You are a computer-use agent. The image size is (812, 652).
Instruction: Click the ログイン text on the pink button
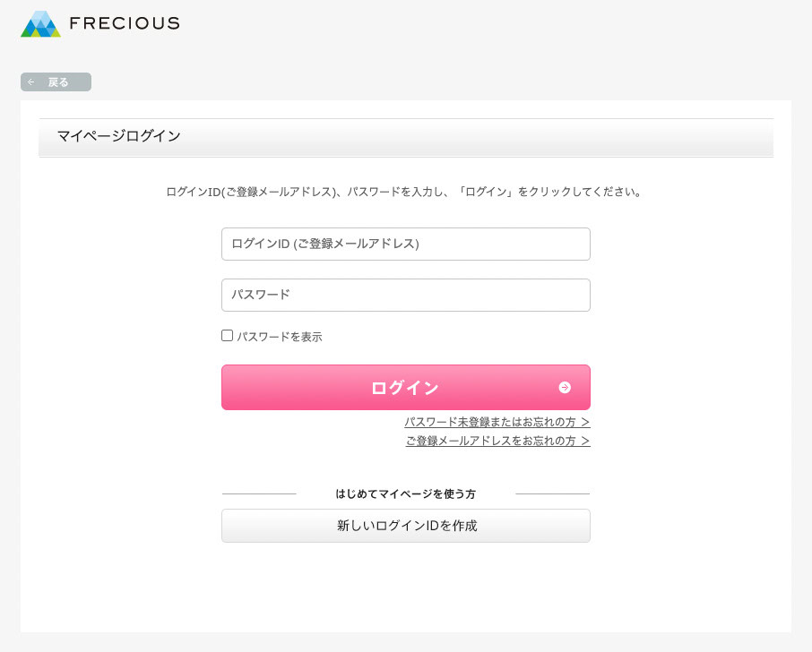pos(404,388)
